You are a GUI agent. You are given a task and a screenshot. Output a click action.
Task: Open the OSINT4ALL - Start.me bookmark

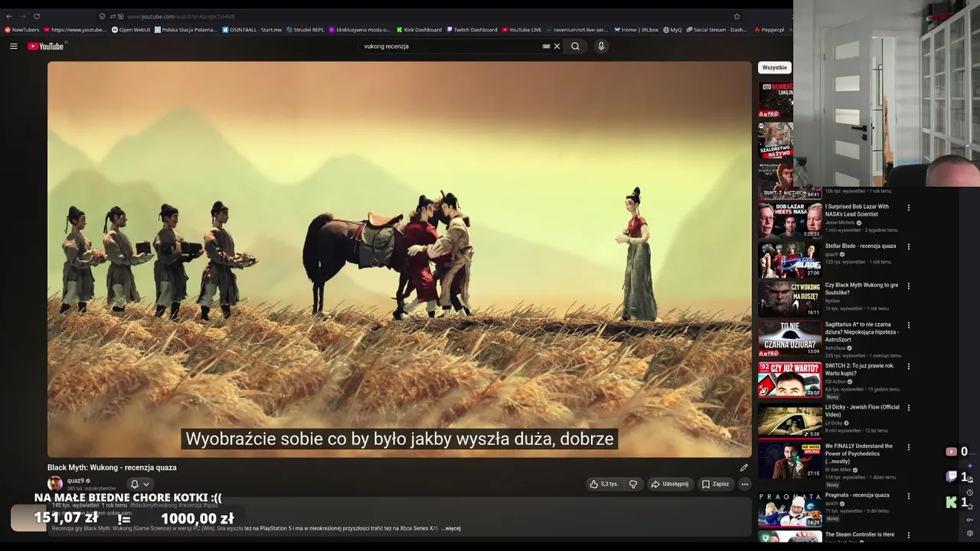[x=252, y=30]
